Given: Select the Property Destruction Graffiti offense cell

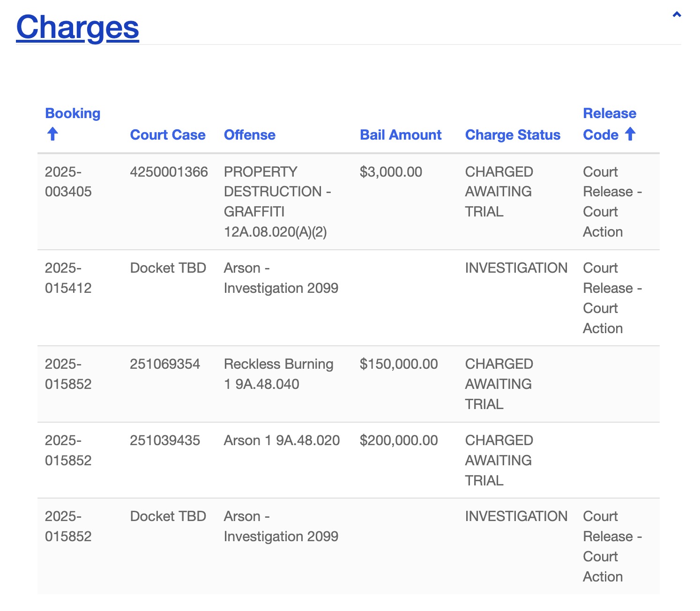Looking at the screenshot, I should [277, 201].
